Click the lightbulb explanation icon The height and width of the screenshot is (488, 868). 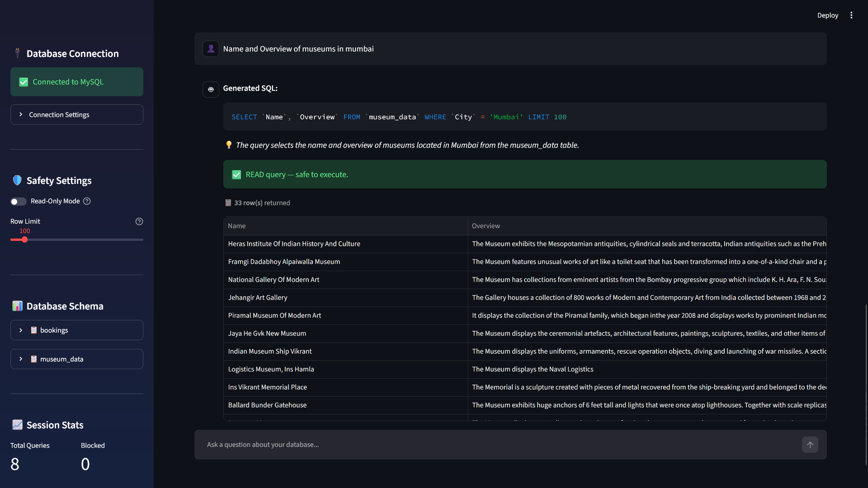point(229,145)
